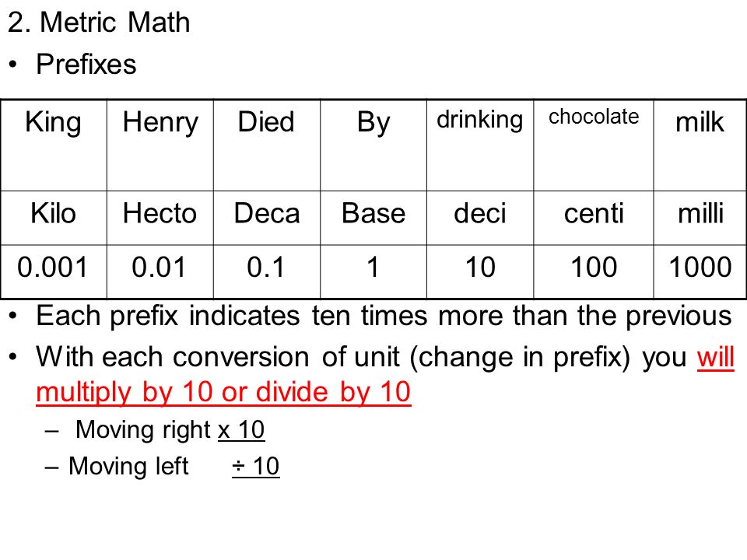
Task: Click the 'King' table cell
Action: tap(54, 145)
